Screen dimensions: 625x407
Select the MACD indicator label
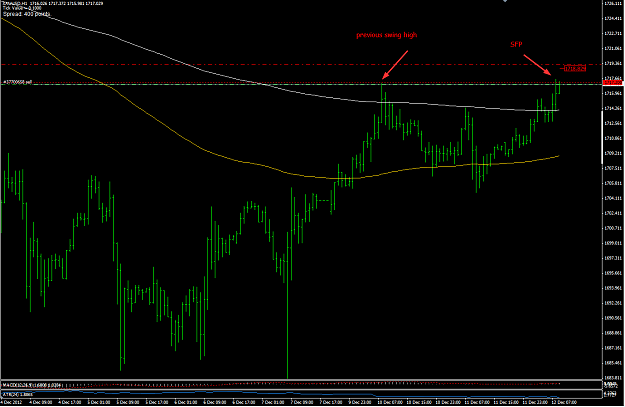(x=32, y=385)
